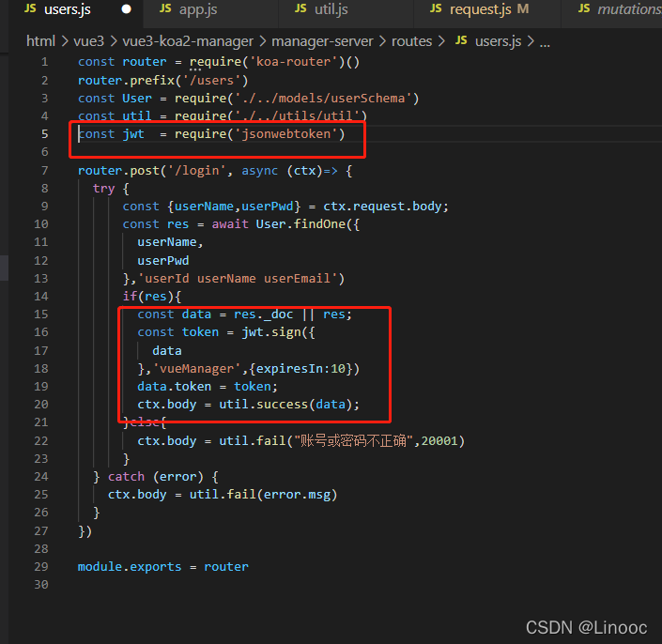Click data.token on line 19
662x644 pixels.
(x=175, y=387)
